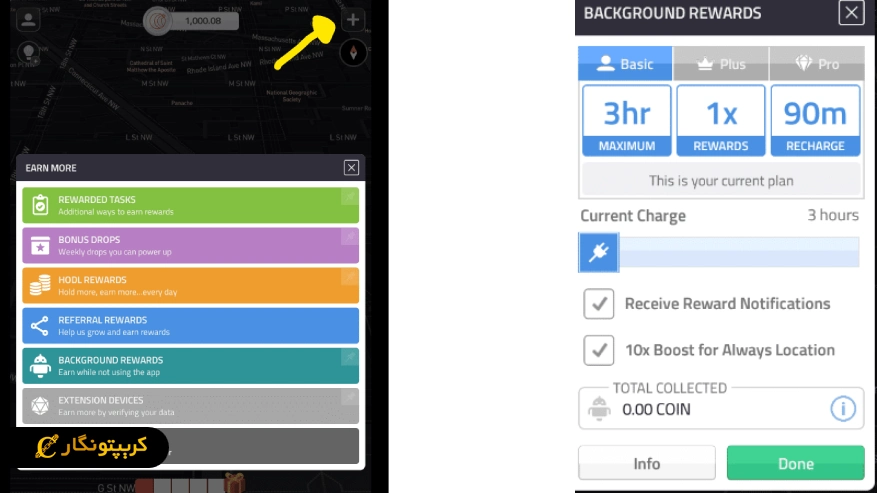Select the Referral Rewards item

(190, 325)
